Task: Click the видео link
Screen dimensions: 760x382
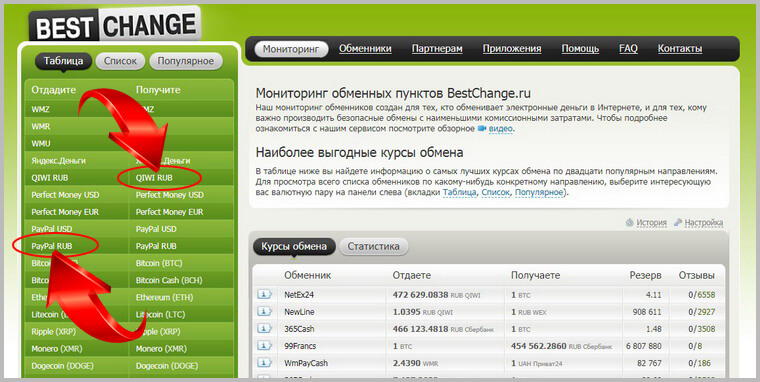Action: point(500,129)
